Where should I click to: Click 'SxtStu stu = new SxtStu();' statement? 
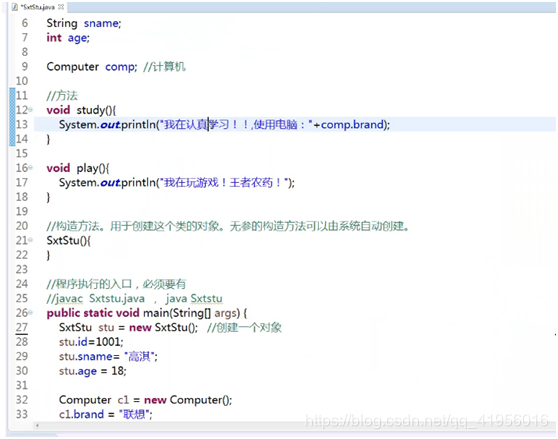(128, 328)
